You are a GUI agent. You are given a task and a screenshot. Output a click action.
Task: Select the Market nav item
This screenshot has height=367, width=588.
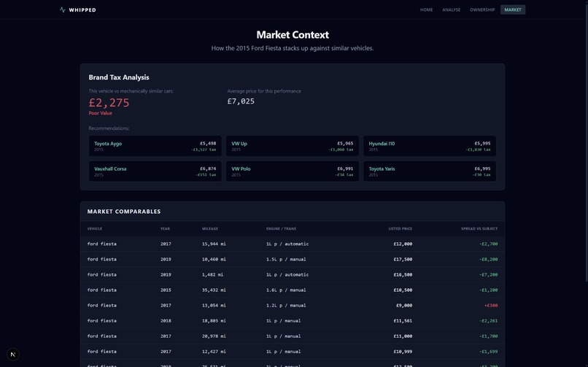(x=513, y=9)
